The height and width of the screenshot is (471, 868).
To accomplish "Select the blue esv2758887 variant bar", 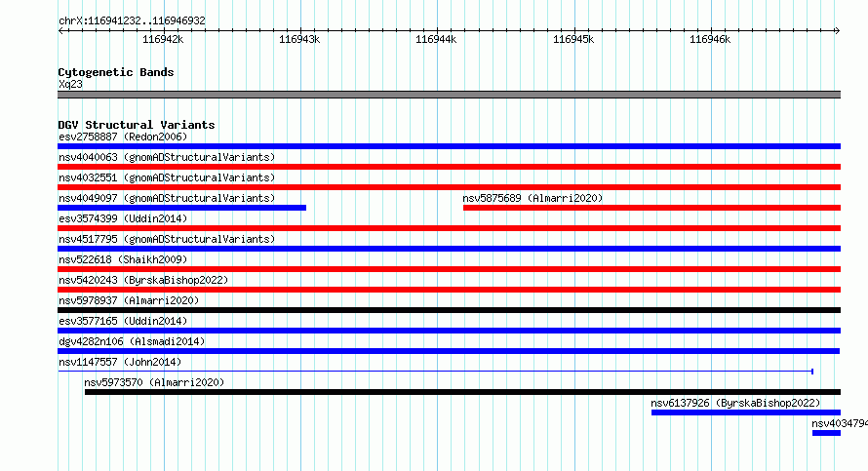I will pyautogui.click(x=449, y=146).
